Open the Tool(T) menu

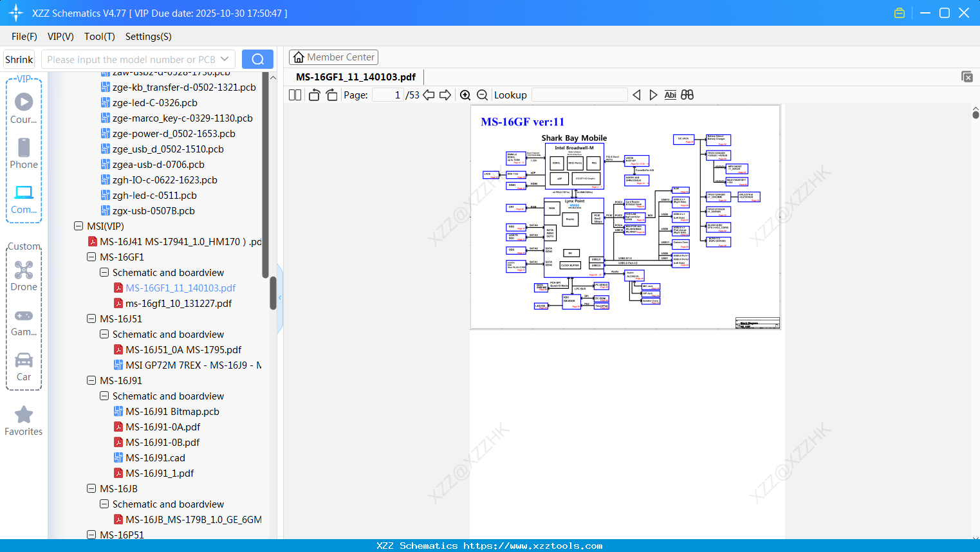[100, 37]
